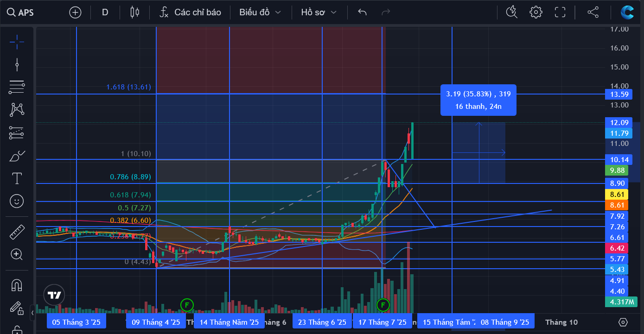Viewport: 644px width, 334px height.
Task: Select the 1.618 (13.61) Fibonacci level label
Action: click(x=128, y=87)
